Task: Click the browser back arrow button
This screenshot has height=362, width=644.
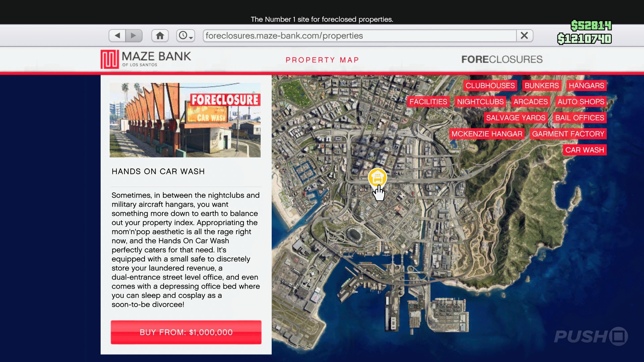Action: pyautogui.click(x=117, y=36)
